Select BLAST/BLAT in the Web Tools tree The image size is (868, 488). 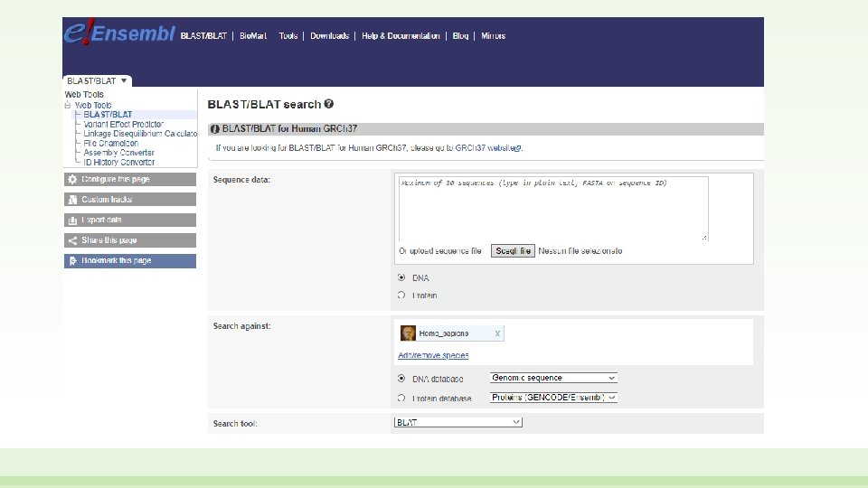click(108, 115)
